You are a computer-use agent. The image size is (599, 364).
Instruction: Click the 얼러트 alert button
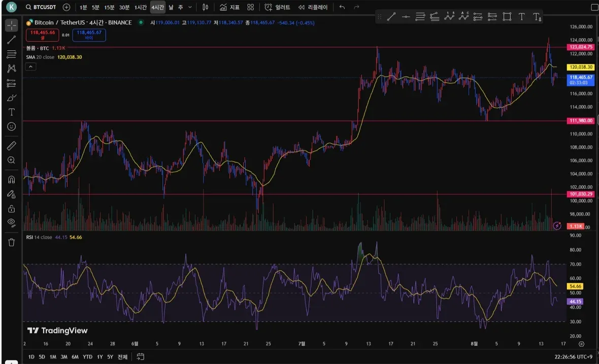point(278,8)
